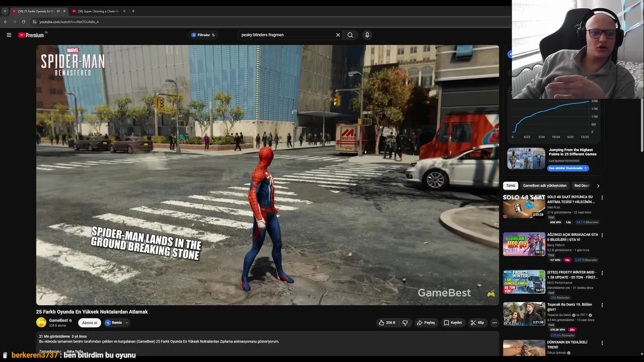The image size is (644, 362).
Task: Clear the search box with X icon
Action: coord(338,35)
